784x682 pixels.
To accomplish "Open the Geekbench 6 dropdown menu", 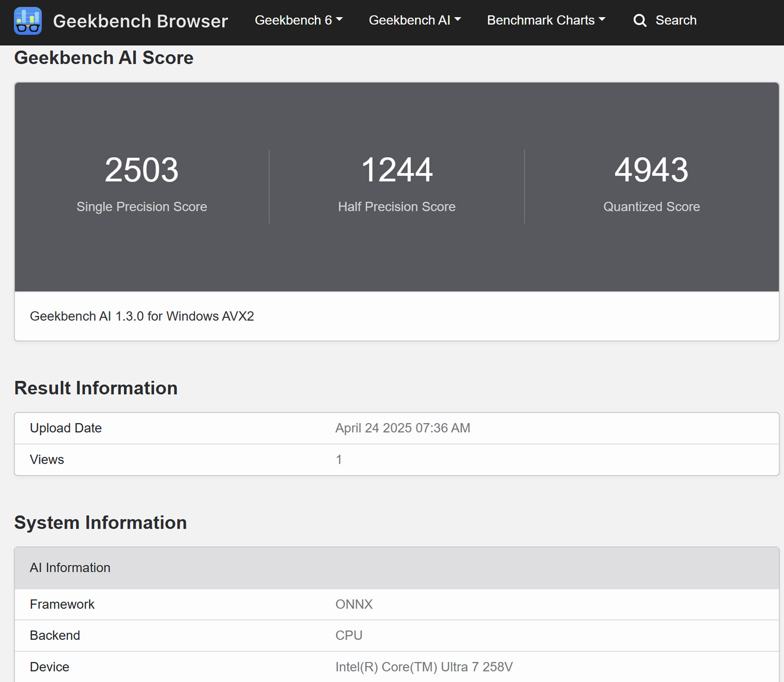I will [x=298, y=20].
